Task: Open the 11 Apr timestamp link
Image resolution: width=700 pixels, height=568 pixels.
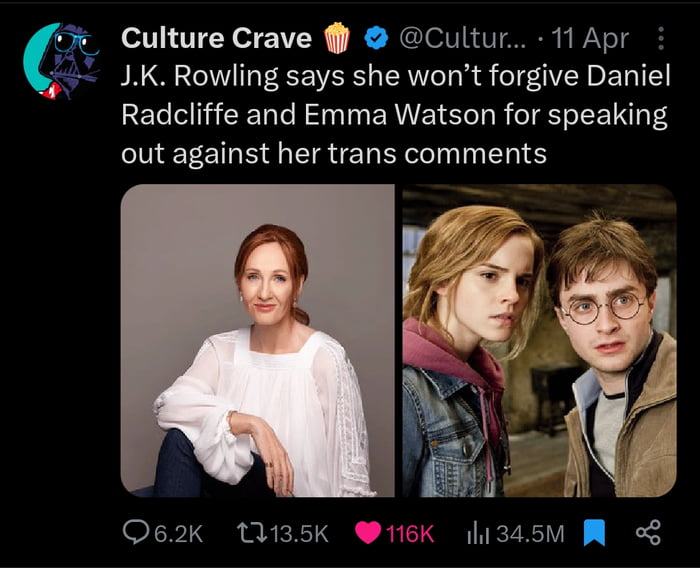Action: [x=593, y=38]
